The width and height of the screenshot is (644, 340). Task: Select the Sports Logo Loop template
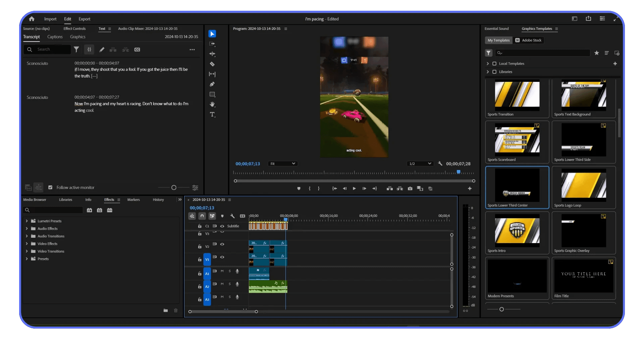click(583, 185)
